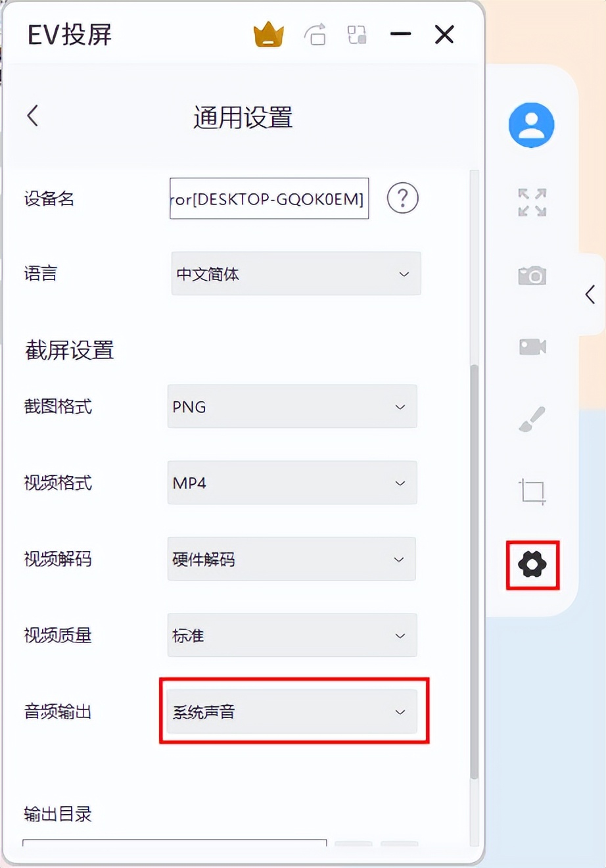
Task: Expand the 截图格式 PNG dropdown
Action: (x=292, y=406)
